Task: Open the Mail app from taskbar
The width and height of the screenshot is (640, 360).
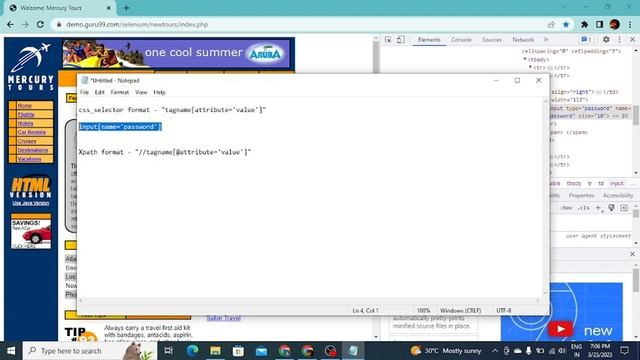Action: pyautogui.click(x=261, y=351)
